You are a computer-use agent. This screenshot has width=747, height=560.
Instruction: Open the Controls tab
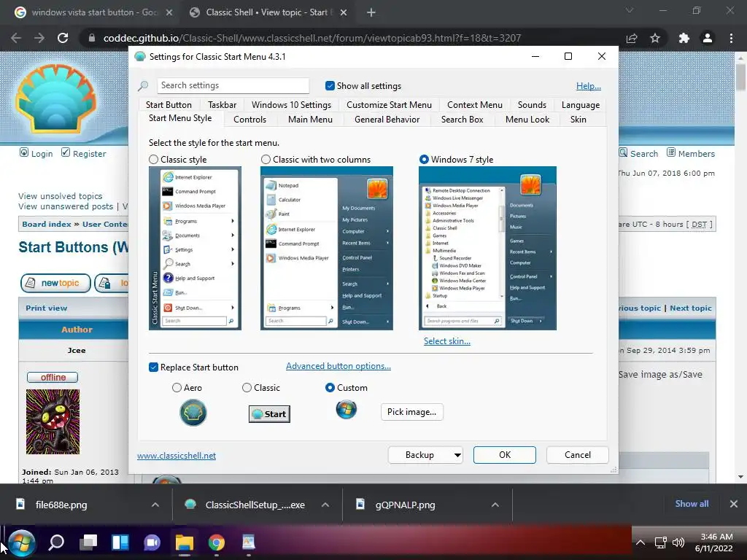pyautogui.click(x=249, y=120)
